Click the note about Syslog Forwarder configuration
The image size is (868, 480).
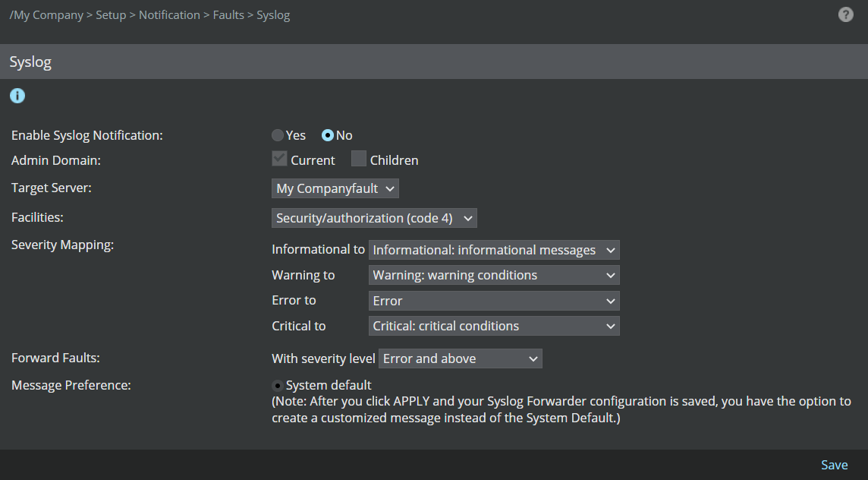tap(561, 409)
